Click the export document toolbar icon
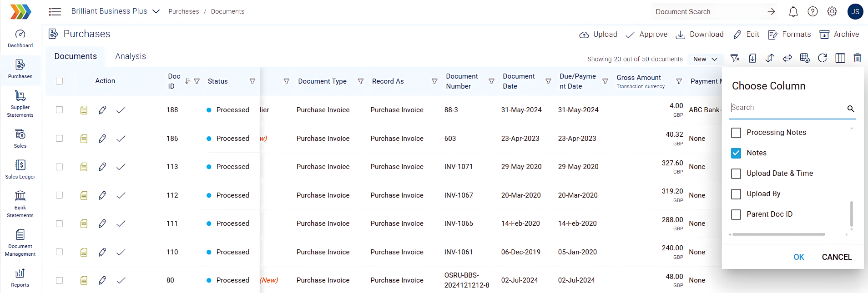 (x=752, y=58)
